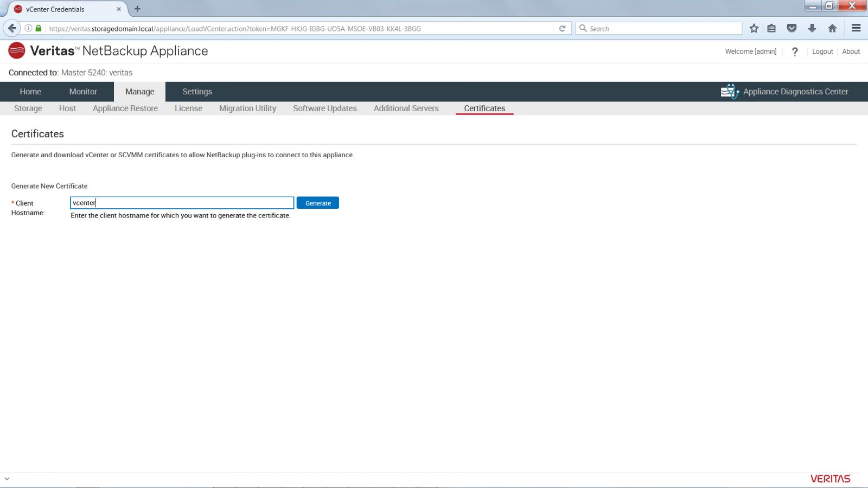Open a new browser tab with plus

click(137, 9)
